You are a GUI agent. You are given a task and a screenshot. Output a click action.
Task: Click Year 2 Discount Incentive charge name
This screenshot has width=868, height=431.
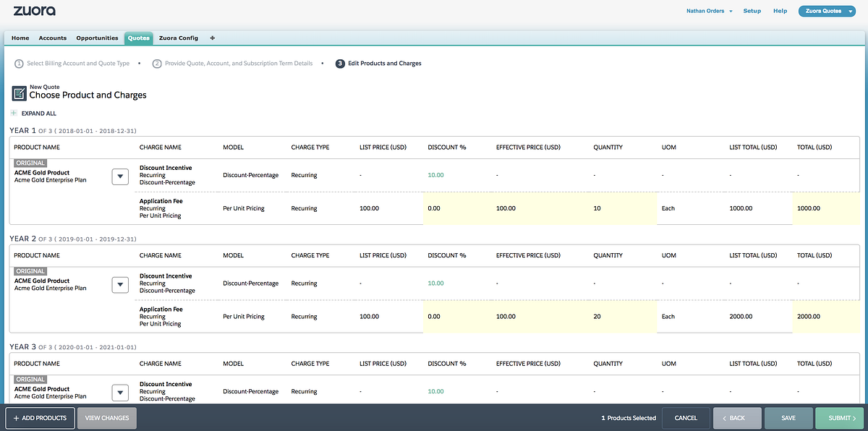pyautogui.click(x=166, y=276)
